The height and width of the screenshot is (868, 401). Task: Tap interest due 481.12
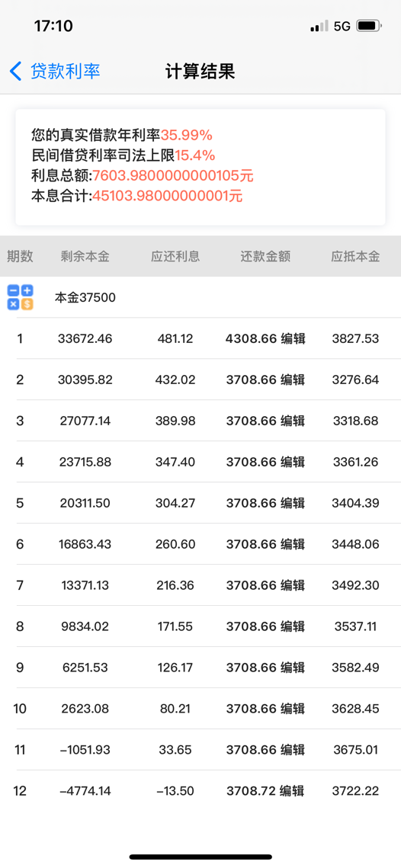(x=175, y=339)
